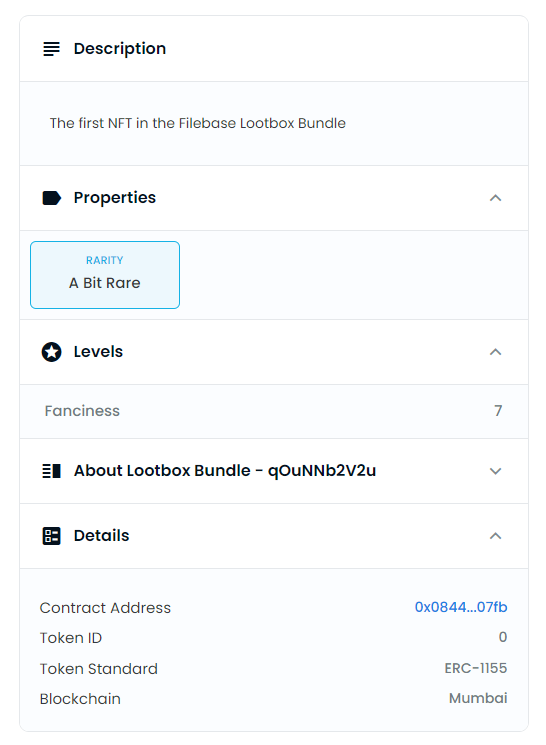Image resolution: width=546 pixels, height=745 pixels.
Task: Open contract address 0x0844...07fb link
Action: click(x=460, y=607)
